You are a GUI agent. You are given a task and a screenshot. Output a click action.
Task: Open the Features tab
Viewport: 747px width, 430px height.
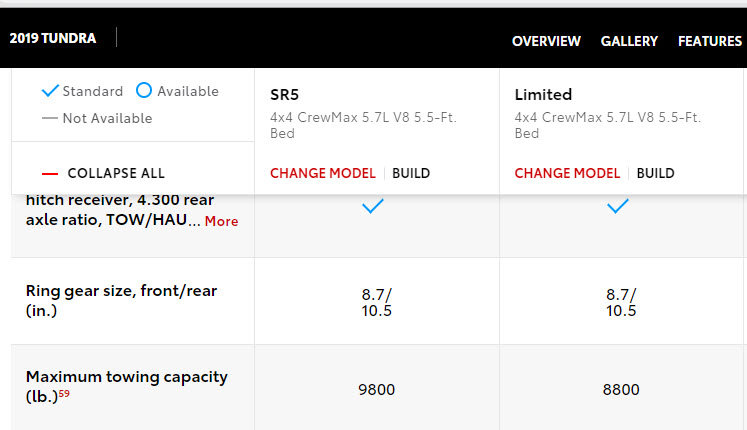(x=710, y=41)
